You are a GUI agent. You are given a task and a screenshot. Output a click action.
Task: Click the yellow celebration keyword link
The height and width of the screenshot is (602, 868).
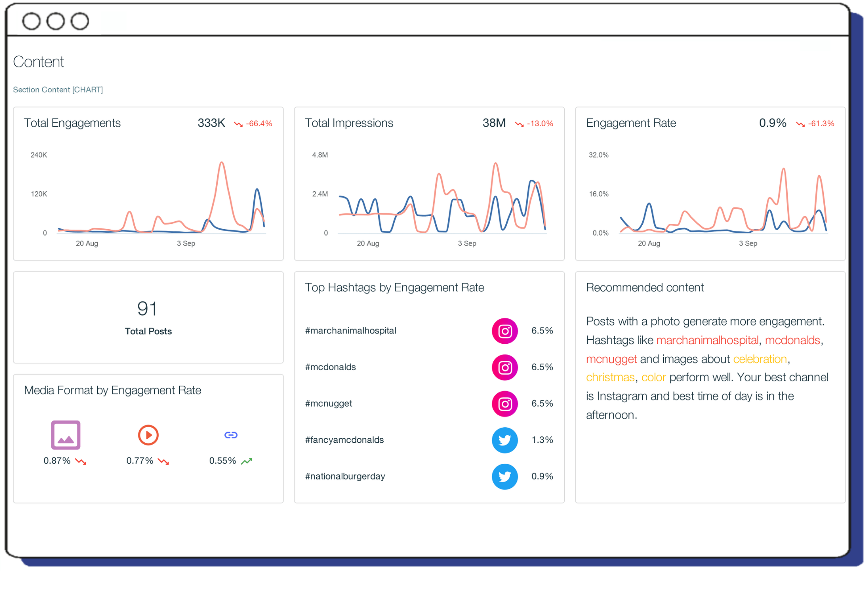pyautogui.click(x=760, y=359)
